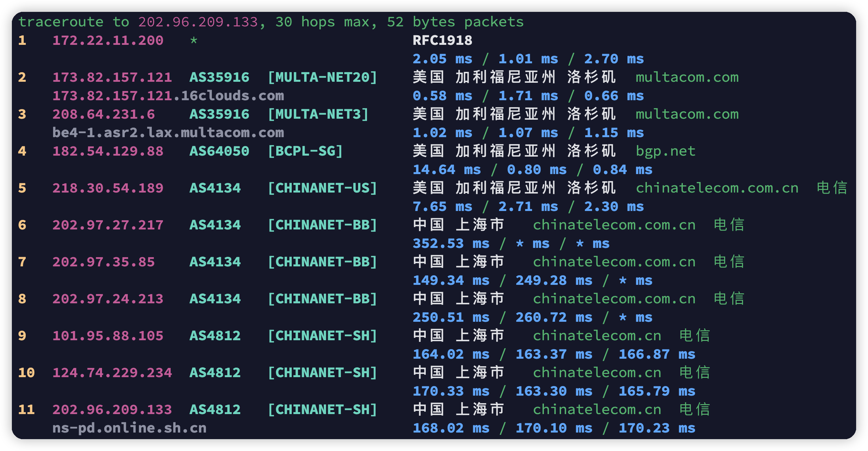
Task: Click hostname 173.82.157.121.16clouds.com
Action: [x=168, y=96]
